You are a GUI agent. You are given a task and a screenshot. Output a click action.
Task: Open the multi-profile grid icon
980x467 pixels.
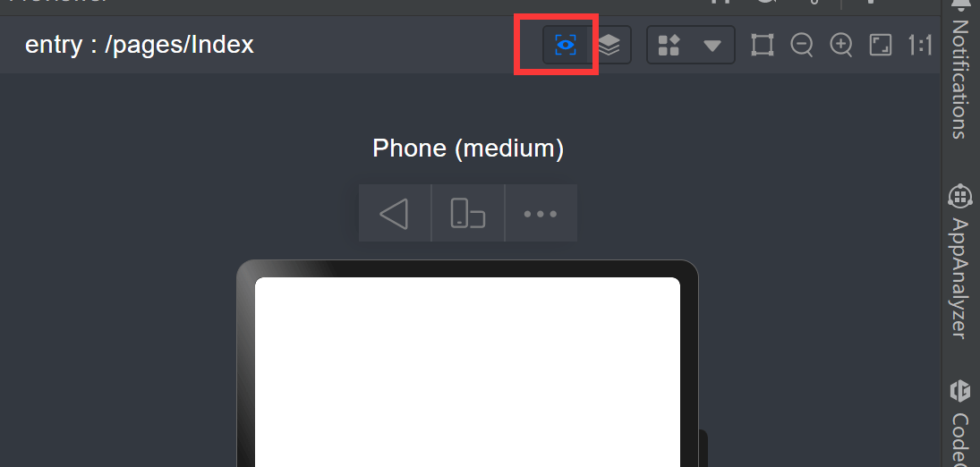tap(669, 45)
